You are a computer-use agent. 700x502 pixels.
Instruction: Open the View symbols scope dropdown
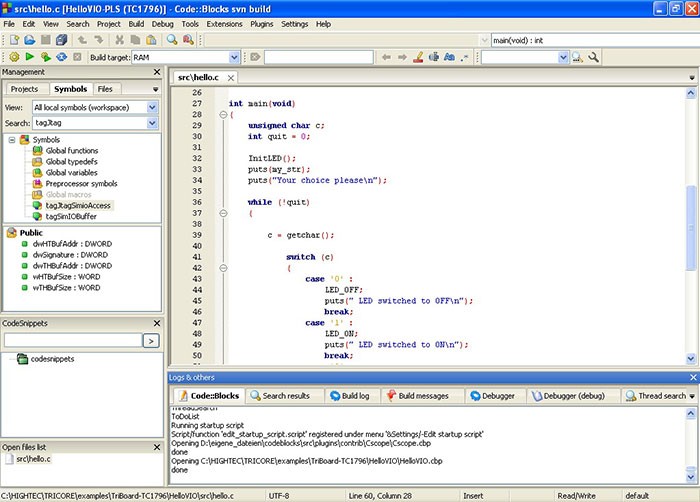pyautogui.click(x=152, y=107)
